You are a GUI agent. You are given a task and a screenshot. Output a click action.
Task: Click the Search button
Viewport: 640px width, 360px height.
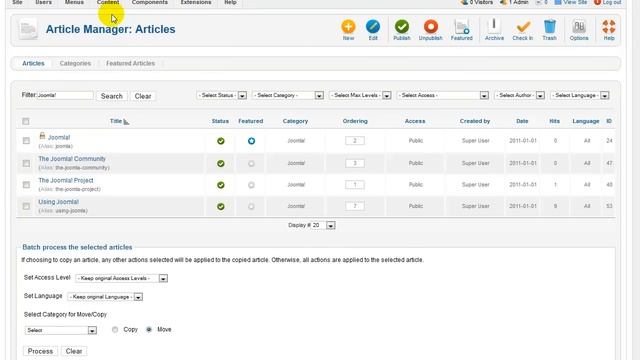pyautogui.click(x=111, y=96)
